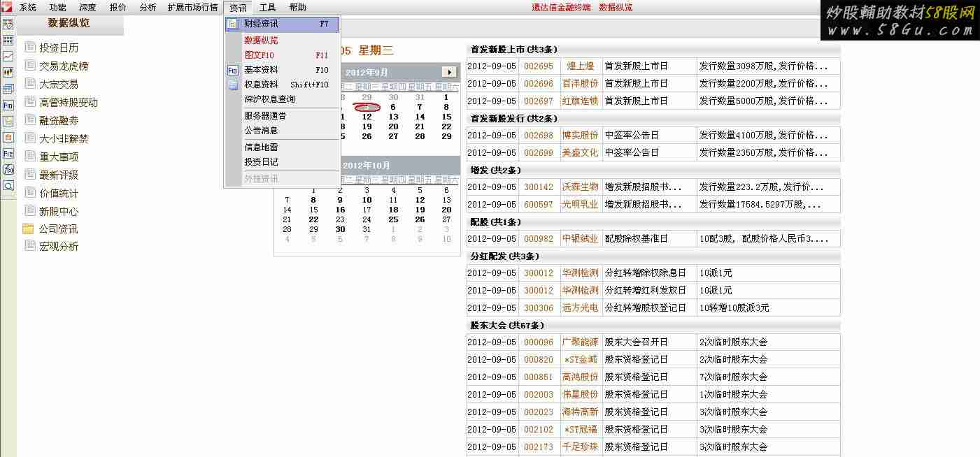Go to next month with calendar arrow
Image resolution: width=980 pixels, height=457 pixels.
[x=449, y=72]
